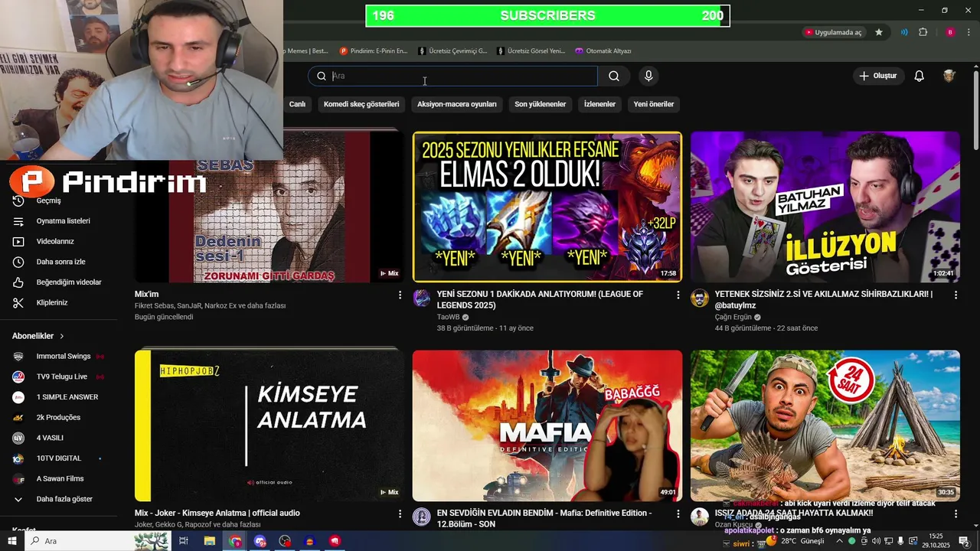Open more options for YETENEK SİZSİNİZ video
The image size is (980, 551).
click(955, 295)
